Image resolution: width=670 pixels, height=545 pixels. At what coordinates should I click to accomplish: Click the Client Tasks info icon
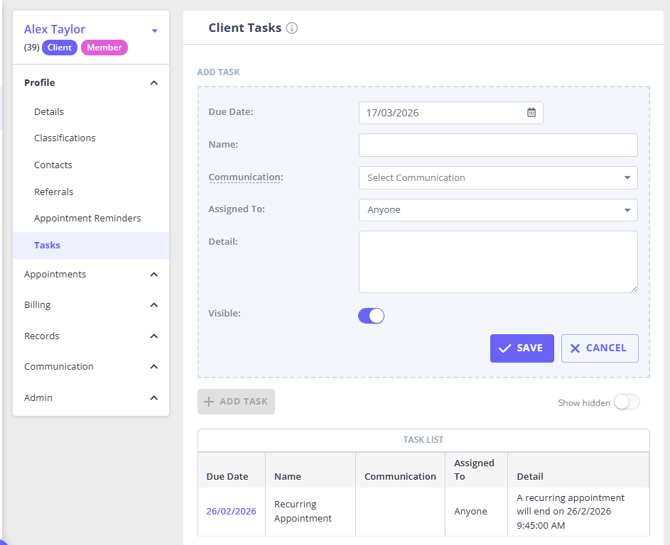tap(292, 28)
